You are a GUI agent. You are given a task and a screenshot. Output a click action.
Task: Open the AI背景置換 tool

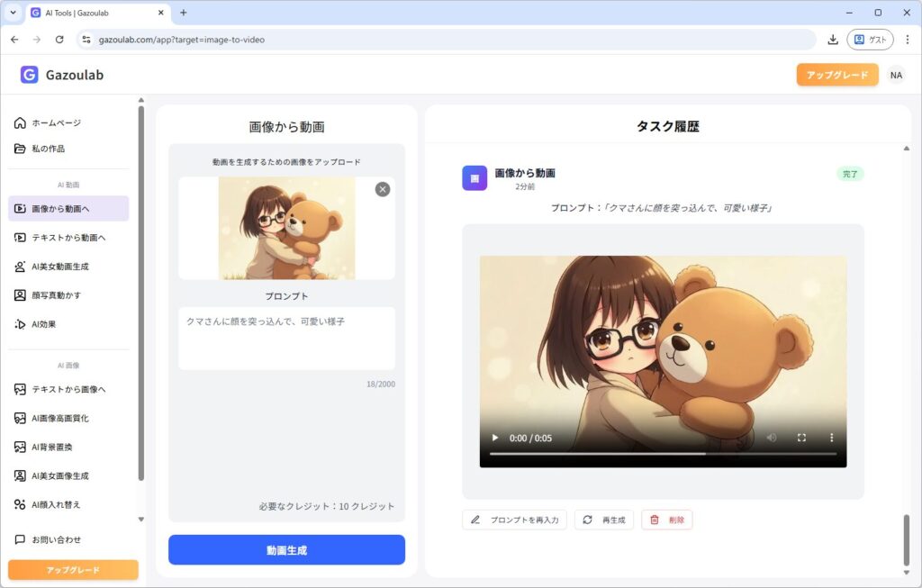52,448
